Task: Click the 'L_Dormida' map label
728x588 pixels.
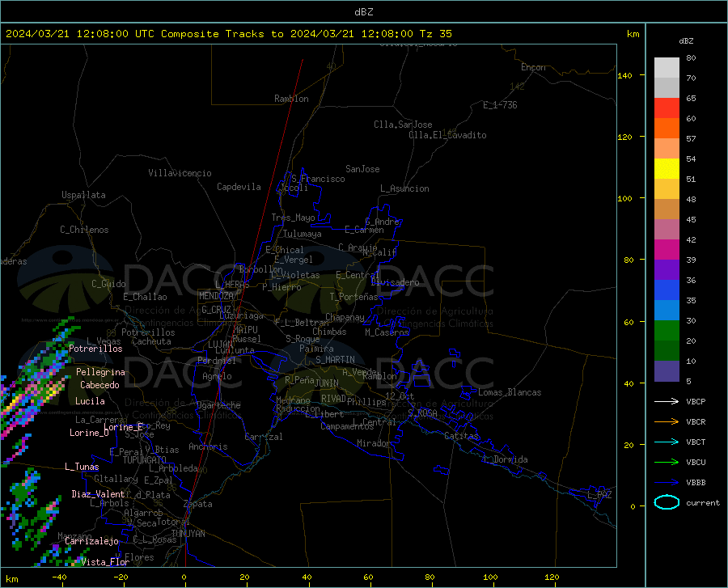Action: coord(505,459)
